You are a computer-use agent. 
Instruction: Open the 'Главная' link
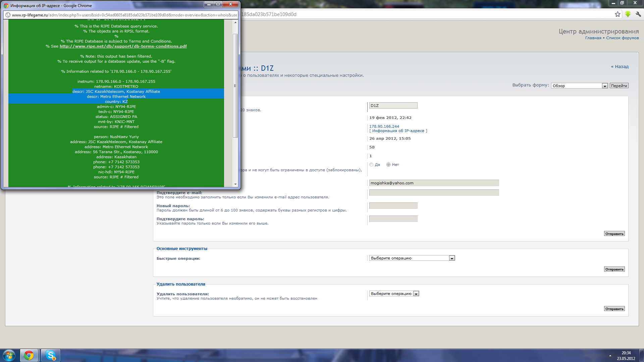tap(593, 38)
